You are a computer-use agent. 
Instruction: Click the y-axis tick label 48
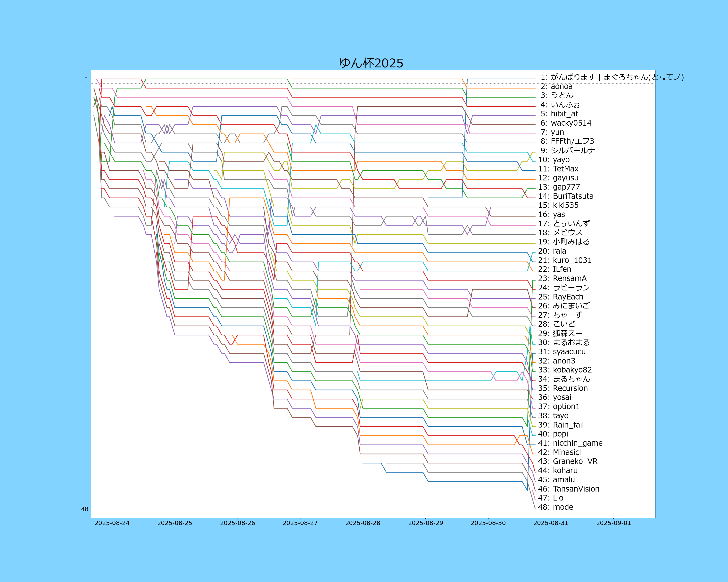pyautogui.click(x=84, y=509)
